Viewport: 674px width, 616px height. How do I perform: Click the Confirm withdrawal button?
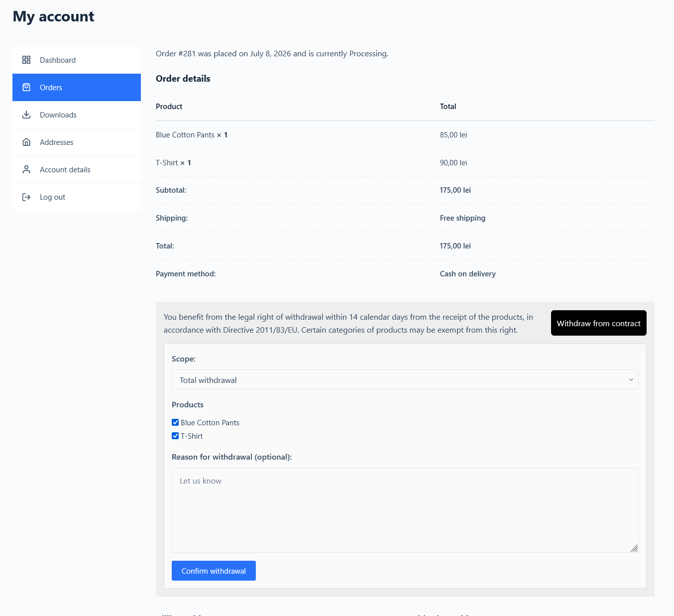(214, 571)
